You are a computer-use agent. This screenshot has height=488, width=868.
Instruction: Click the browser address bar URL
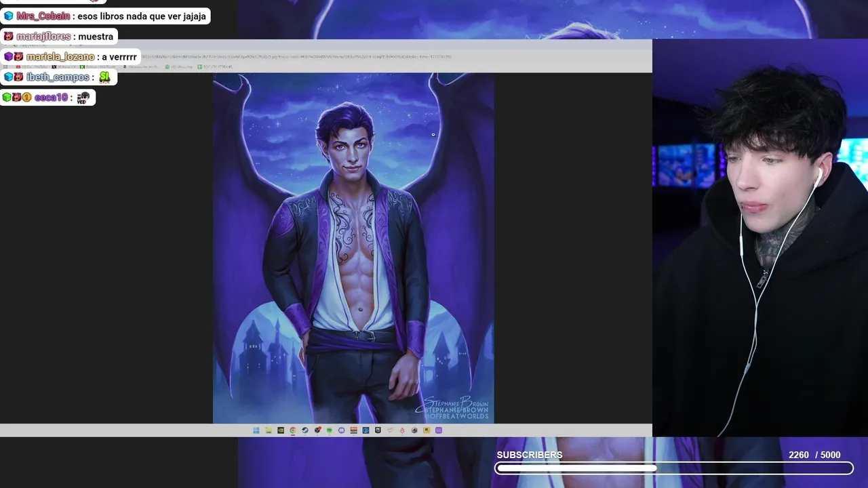click(x=295, y=57)
